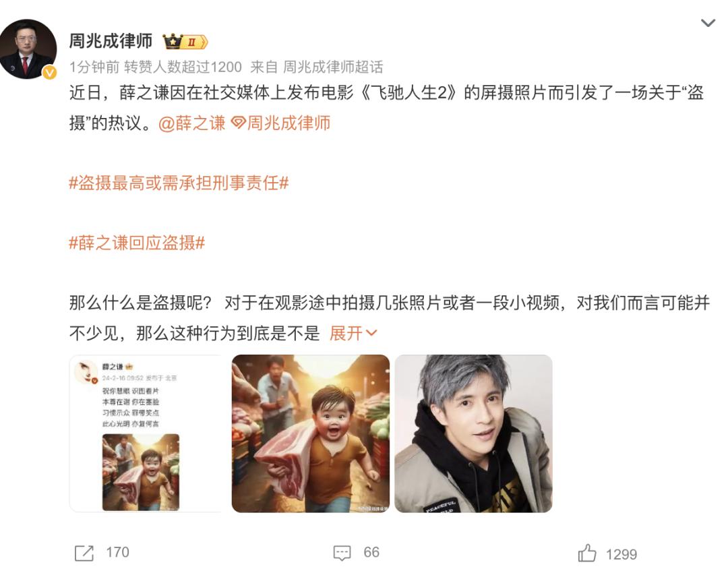Screen dimensions: 728x575
Task: Open post options chevron at top right
Action: pyautogui.click(x=708, y=23)
